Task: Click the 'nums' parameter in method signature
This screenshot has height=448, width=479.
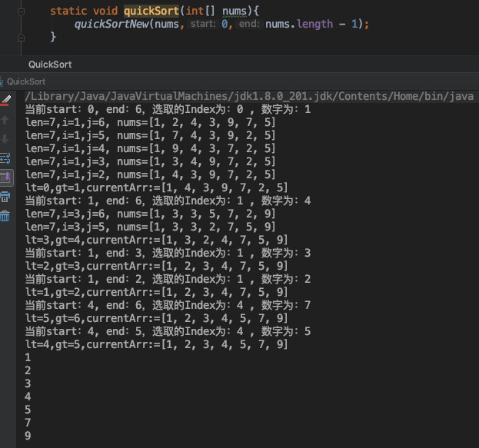Action: pyautogui.click(x=235, y=11)
